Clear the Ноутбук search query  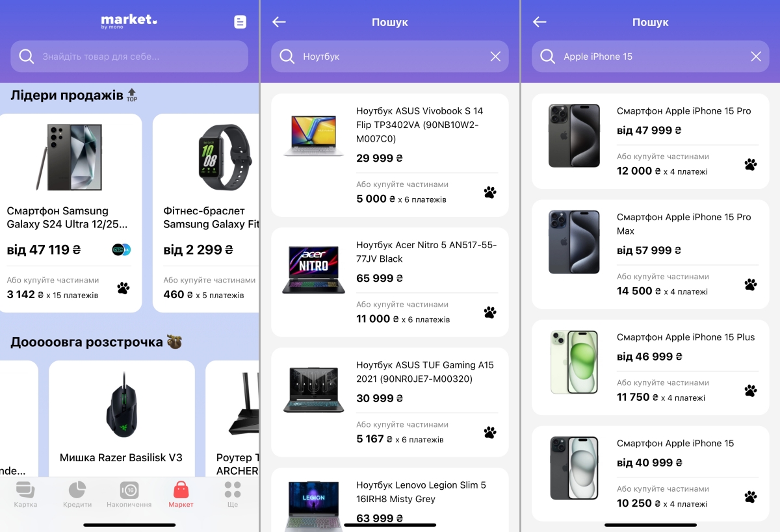pyautogui.click(x=495, y=57)
